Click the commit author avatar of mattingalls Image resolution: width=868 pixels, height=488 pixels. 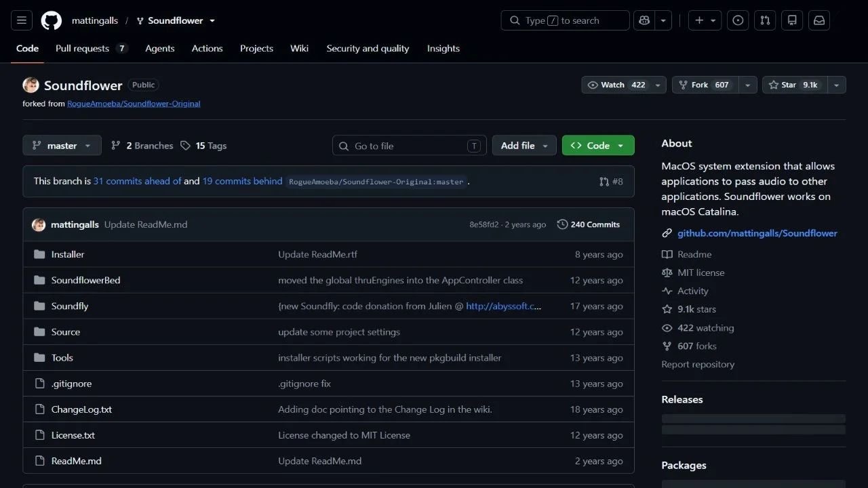click(39, 224)
